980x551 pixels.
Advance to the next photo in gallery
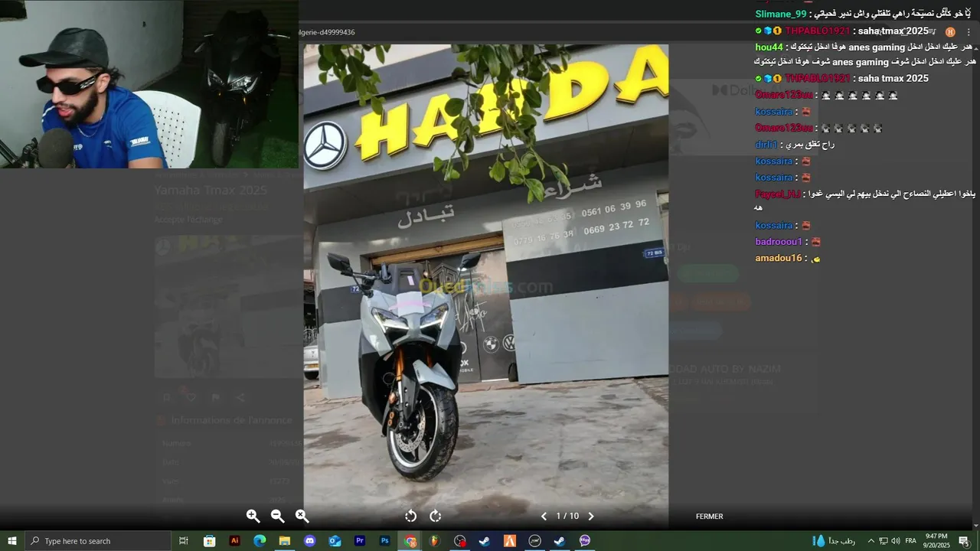[590, 517]
